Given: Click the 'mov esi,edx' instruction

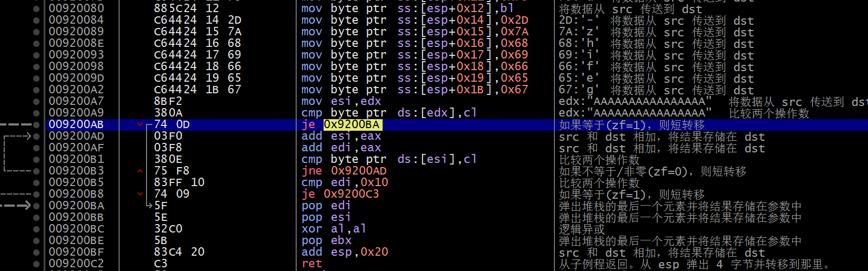Looking at the screenshot, I should point(342,101).
